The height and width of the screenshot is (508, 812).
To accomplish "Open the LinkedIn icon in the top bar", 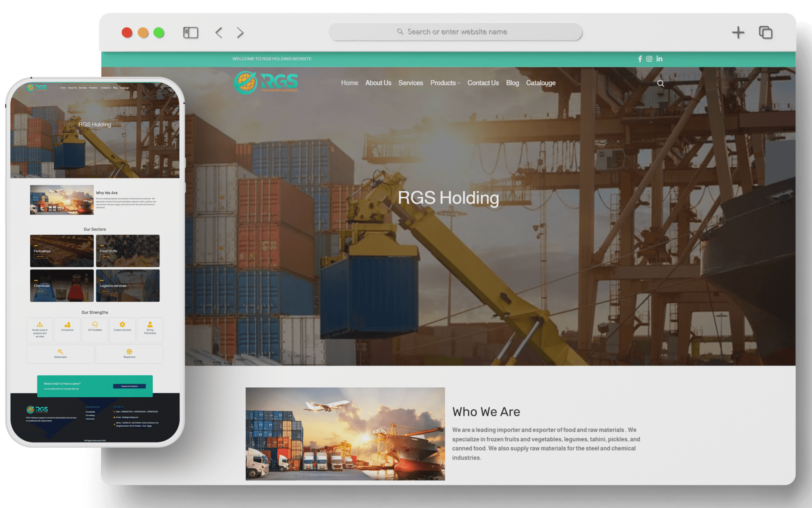I will pos(659,59).
